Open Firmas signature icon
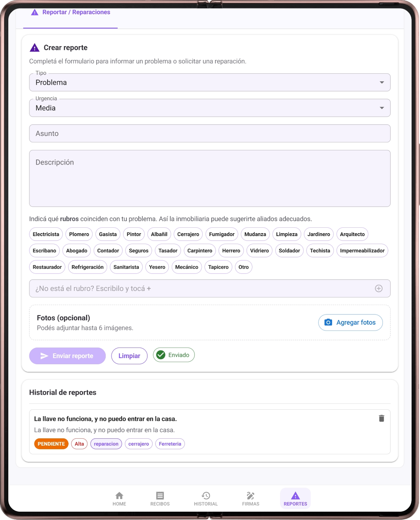This screenshot has width=420, height=520. coord(251,495)
